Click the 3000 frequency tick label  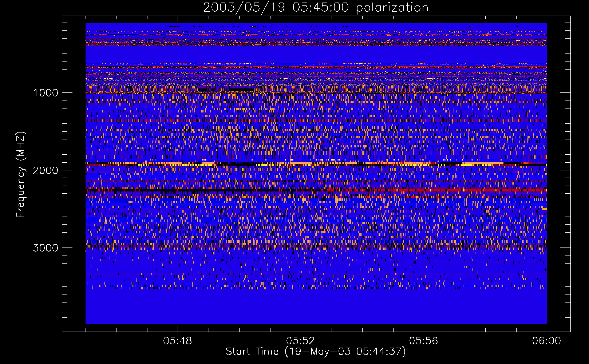[x=46, y=248]
